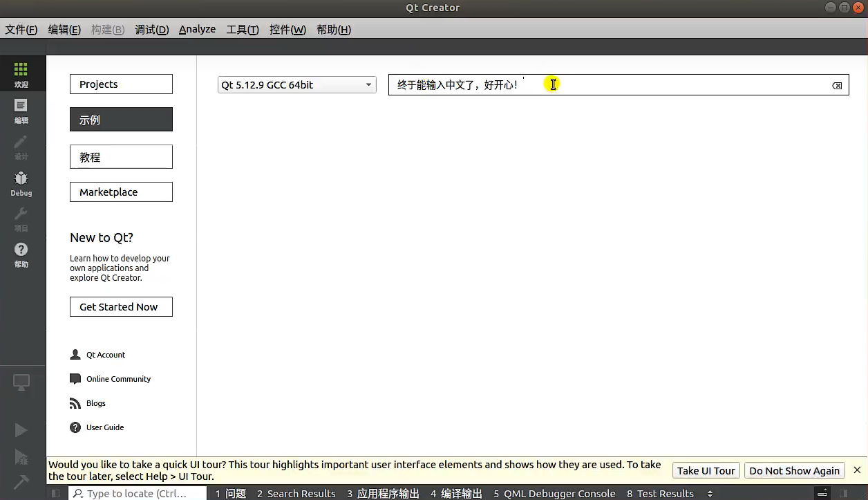Open the 帮助(H) menu

(334, 30)
